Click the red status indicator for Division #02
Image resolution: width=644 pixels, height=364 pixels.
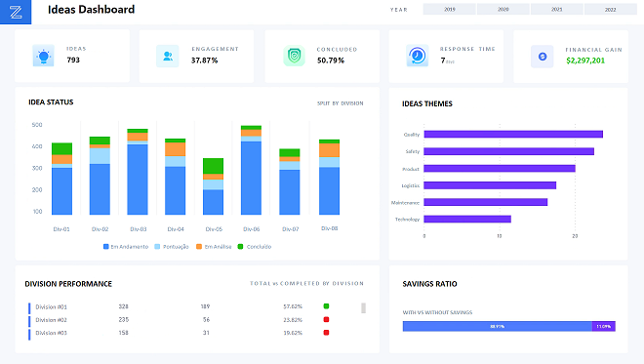pyautogui.click(x=326, y=319)
